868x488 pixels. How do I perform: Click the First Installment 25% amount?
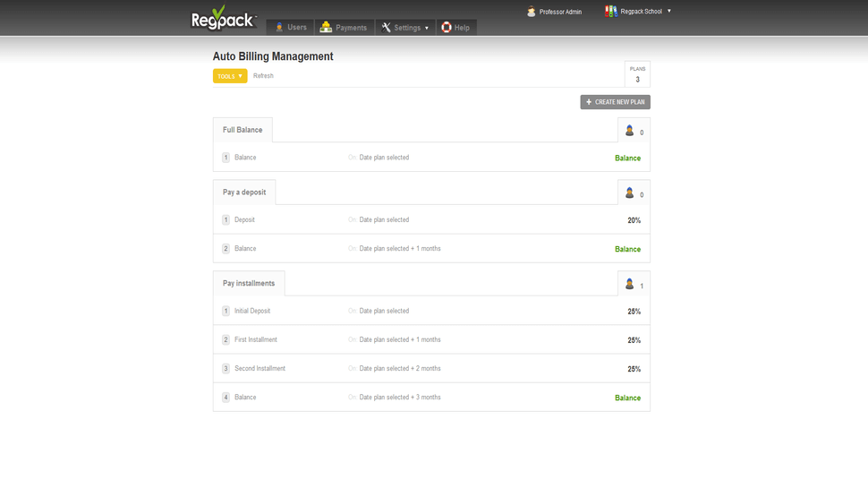(x=634, y=340)
